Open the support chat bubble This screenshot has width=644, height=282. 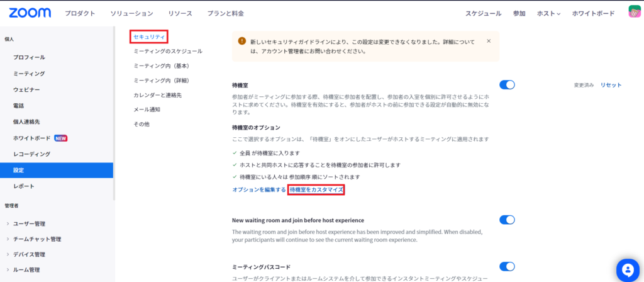(x=628, y=269)
